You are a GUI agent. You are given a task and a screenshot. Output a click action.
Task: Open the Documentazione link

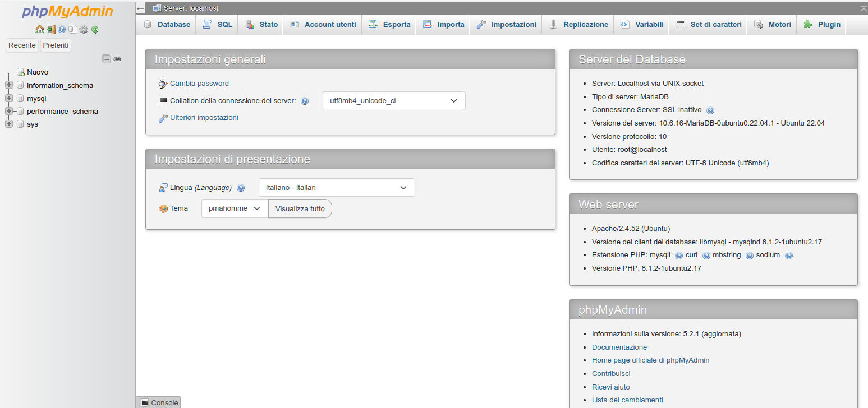tap(619, 347)
